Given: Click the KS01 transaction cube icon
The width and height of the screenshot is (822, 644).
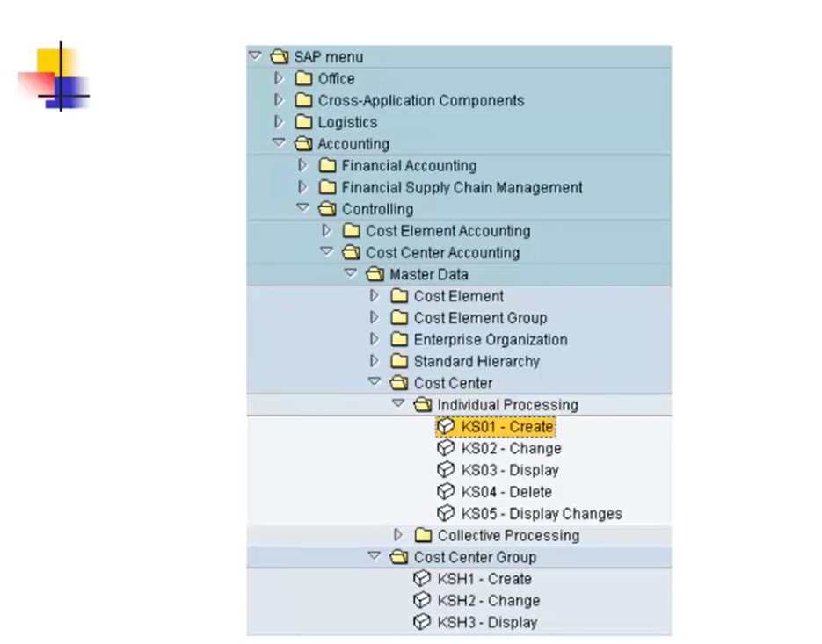Looking at the screenshot, I should coord(446,426).
